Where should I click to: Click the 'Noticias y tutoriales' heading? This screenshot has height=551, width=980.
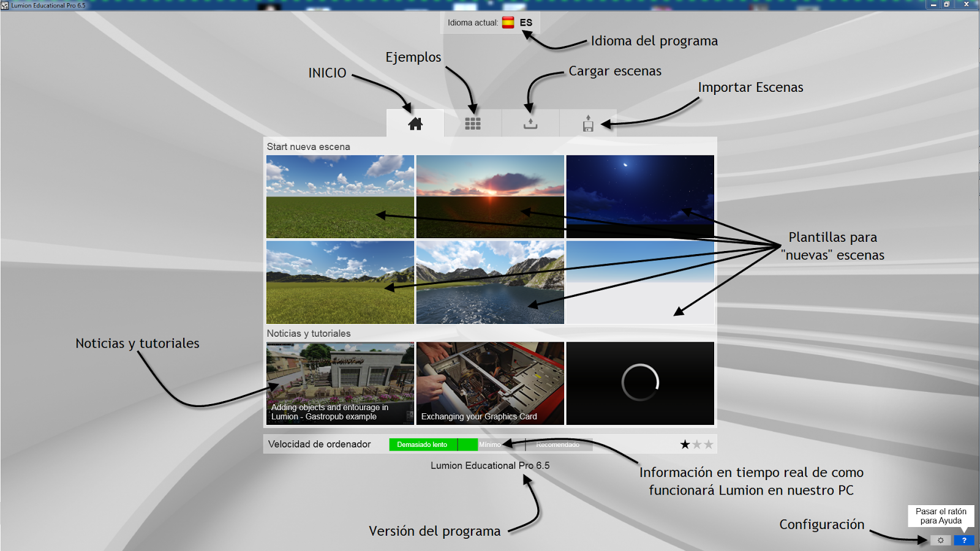coord(309,334)
